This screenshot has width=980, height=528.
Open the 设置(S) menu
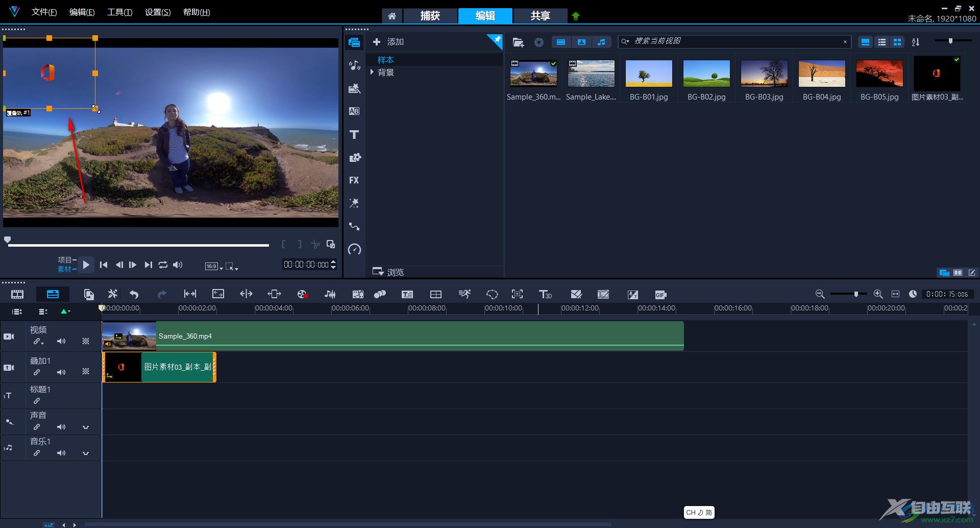pos(158,12)
